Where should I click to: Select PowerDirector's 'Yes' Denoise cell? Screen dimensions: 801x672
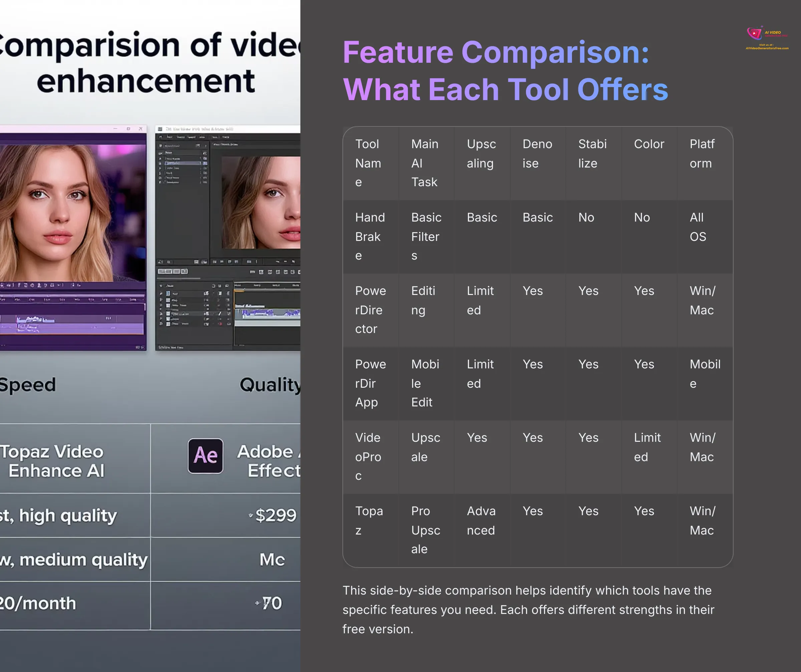point(538,310)
